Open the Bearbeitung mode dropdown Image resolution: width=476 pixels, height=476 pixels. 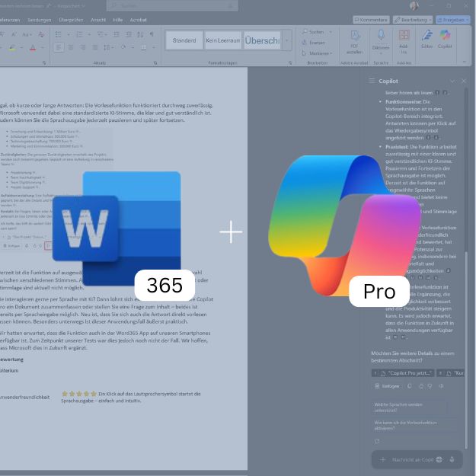click(x=414, y=19)
